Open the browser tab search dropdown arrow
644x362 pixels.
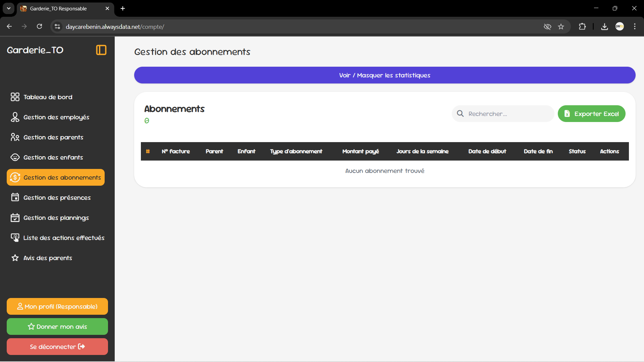pos(9,8)
